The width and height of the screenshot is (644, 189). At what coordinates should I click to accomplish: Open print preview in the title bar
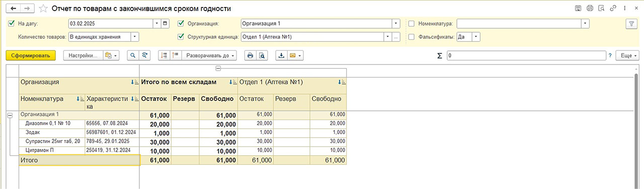click(x=601, y=9)
